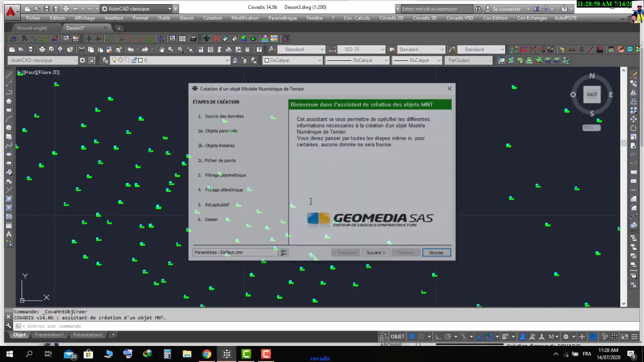644x362 pixels.
Task: Click the dialog parameters settings icon
Action: pos(284,252)
